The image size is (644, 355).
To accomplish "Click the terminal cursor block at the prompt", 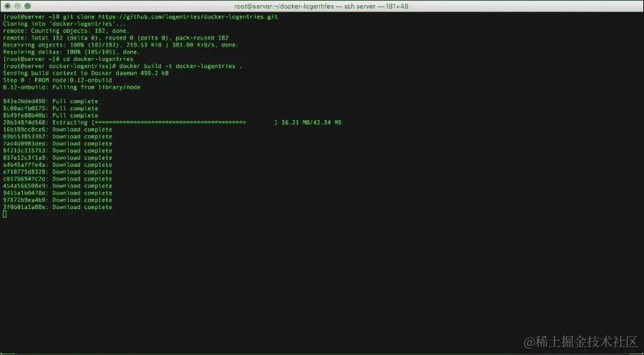I will click(5, 214).
